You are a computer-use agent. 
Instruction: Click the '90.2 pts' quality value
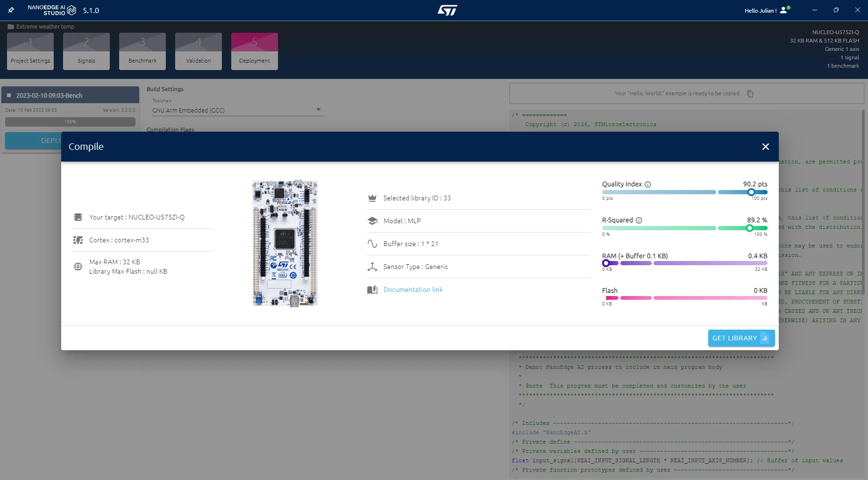pyautogui.click(x=755, y=184)
